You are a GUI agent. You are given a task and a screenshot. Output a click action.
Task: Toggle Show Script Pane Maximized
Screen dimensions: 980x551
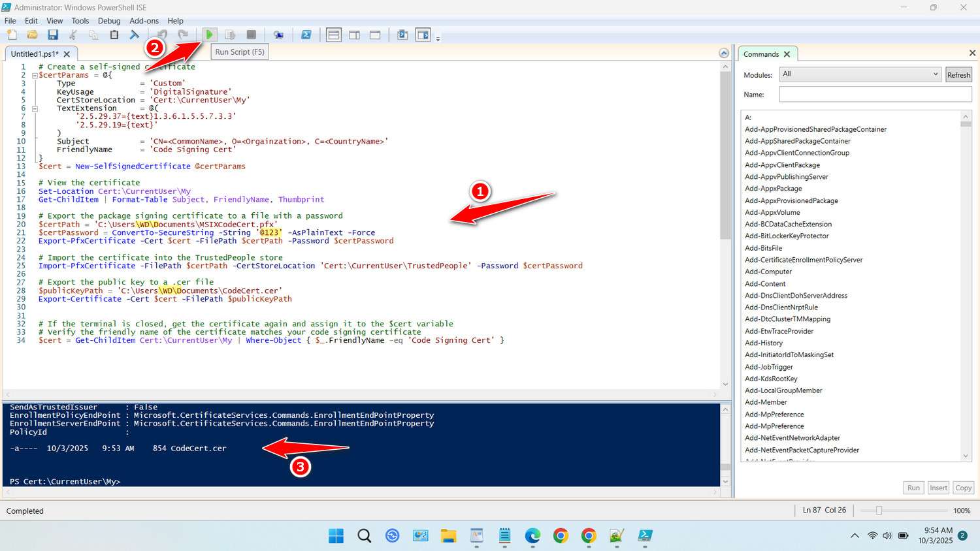coord(374,35)
